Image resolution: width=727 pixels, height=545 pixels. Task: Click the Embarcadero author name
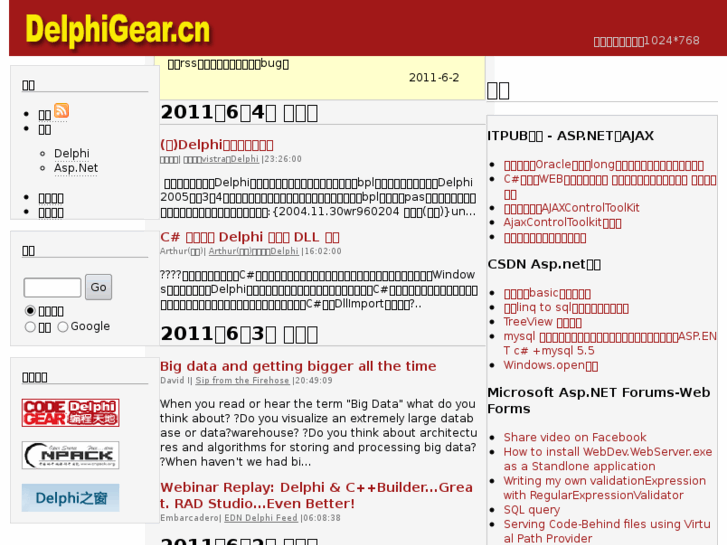190,518
